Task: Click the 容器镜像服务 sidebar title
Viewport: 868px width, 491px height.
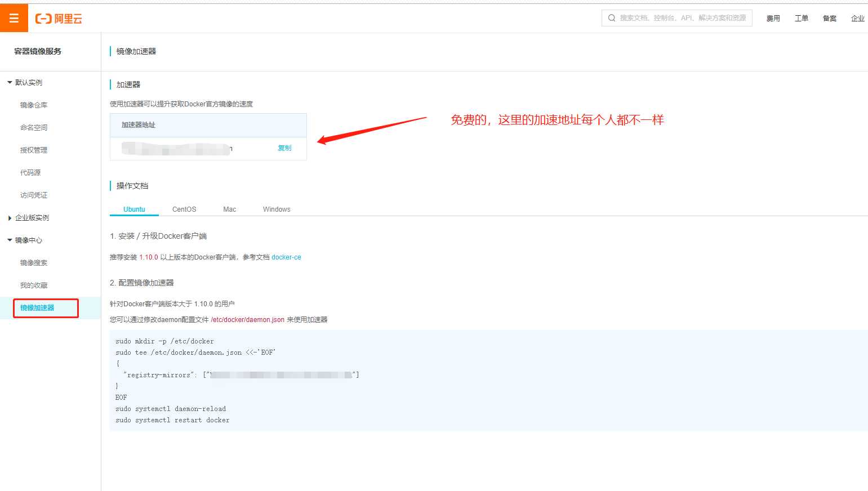Action: coord(38,51)
